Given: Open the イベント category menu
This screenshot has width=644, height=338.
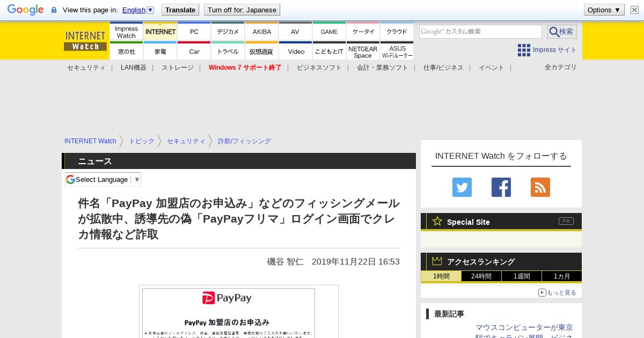Looking at the screenshot, I should [x=492, y=68].
